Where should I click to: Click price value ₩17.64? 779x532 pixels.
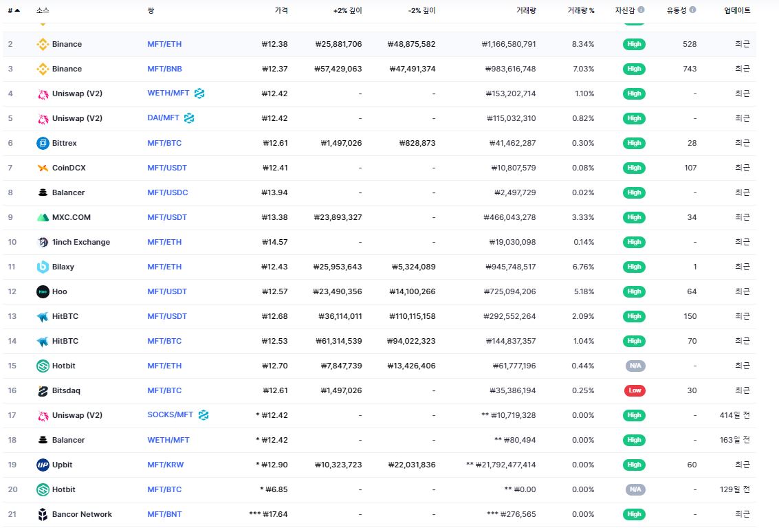pyautogui.click(x=275, y=515)
